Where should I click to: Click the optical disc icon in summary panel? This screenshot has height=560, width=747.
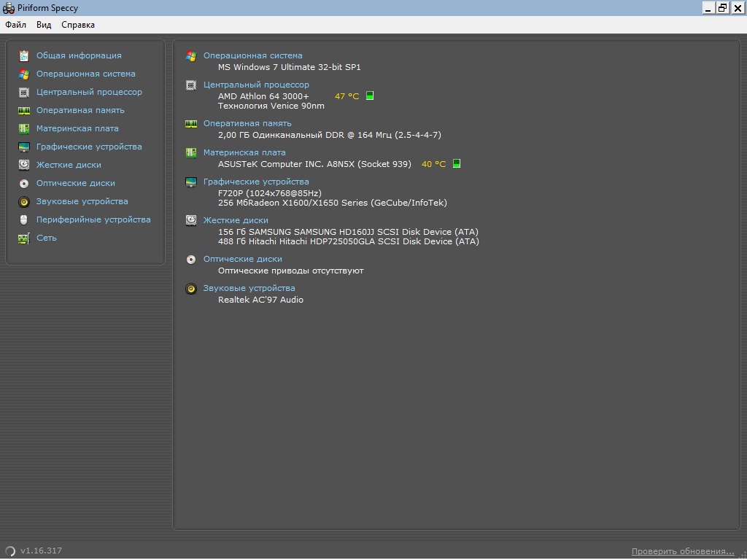[191, 260]
